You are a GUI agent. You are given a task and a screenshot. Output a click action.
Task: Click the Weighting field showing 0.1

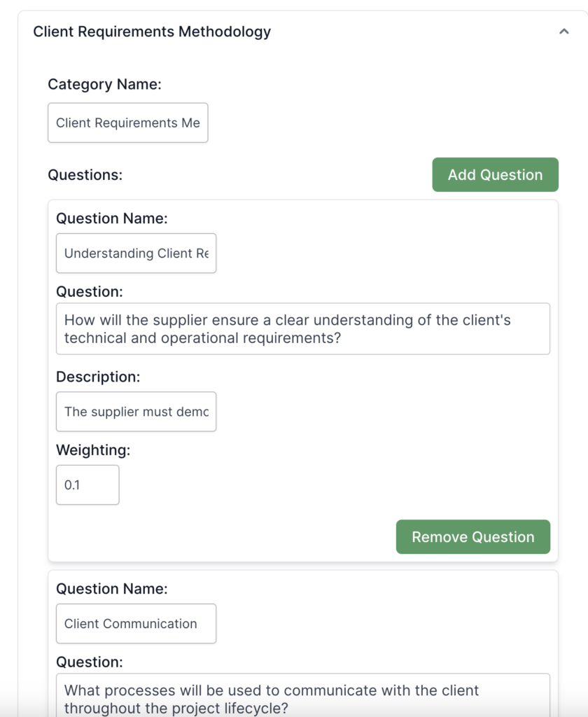(87, 485)
